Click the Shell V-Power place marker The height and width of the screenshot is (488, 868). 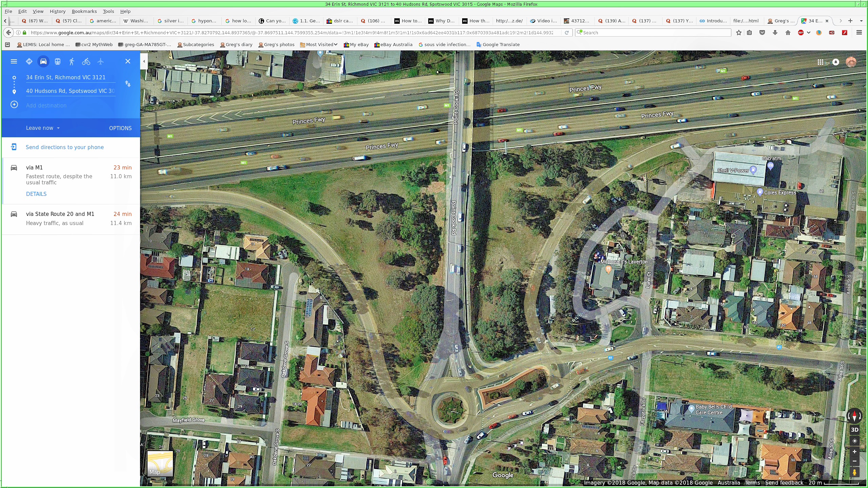point(753,169)
